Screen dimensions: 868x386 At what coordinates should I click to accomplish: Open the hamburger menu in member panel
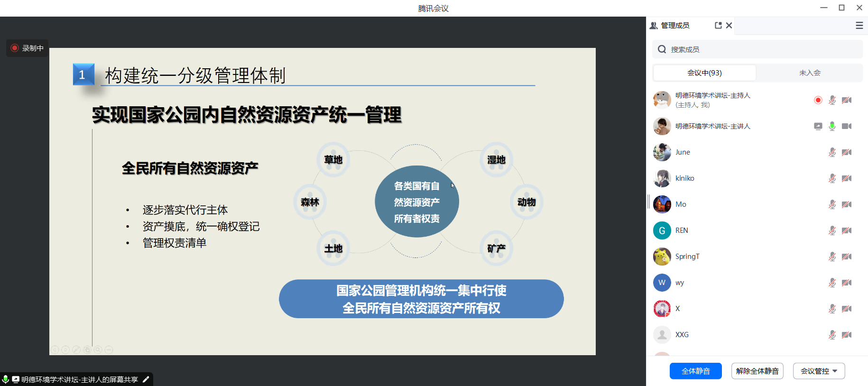click(859, 26)
